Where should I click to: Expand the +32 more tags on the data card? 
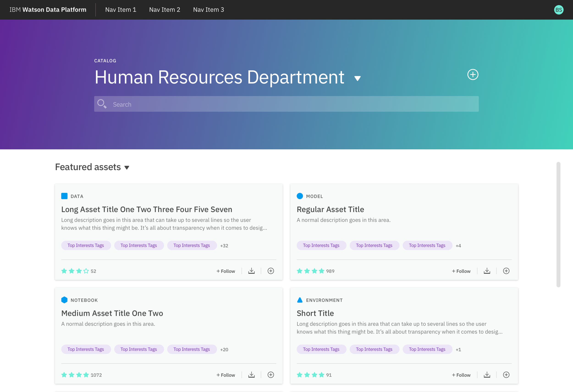(224, 245)
